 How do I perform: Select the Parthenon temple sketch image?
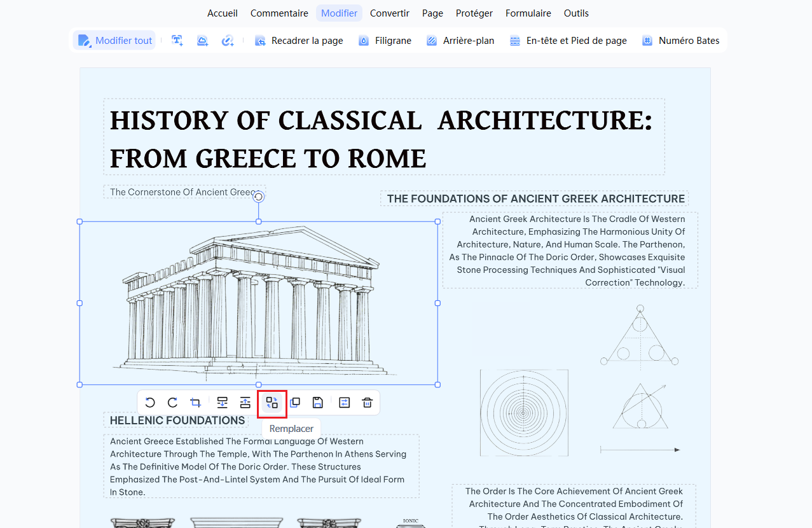click(259, 303)
